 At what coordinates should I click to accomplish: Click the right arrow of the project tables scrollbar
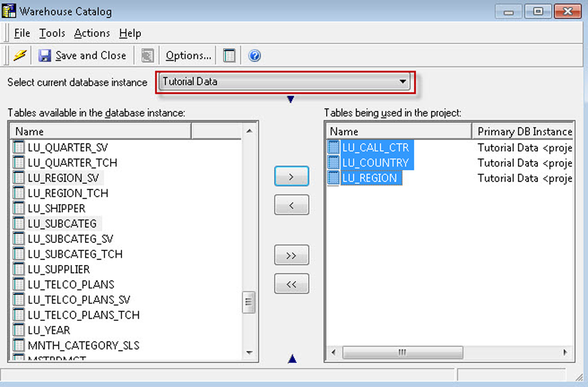(x=565, y=353)
